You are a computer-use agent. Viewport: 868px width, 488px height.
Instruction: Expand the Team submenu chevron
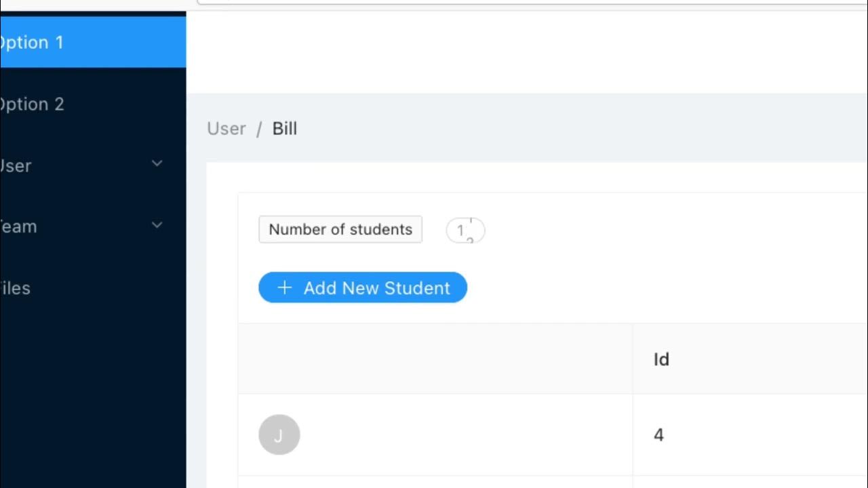tap(157, 225)
